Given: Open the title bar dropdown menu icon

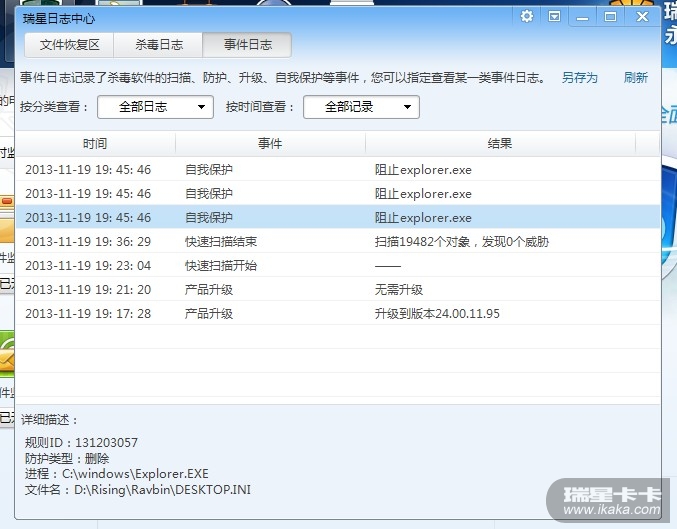Looking at the screenshot, I should (x=554, y=17).
